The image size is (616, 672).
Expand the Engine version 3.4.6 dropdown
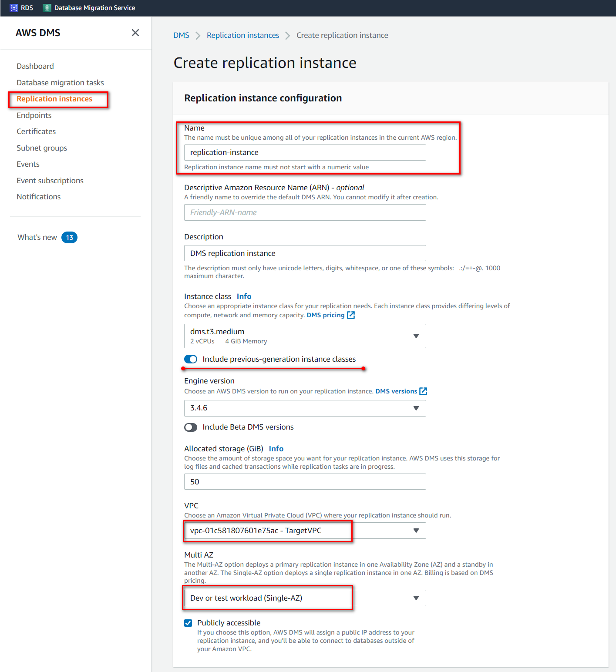point(305,408)
